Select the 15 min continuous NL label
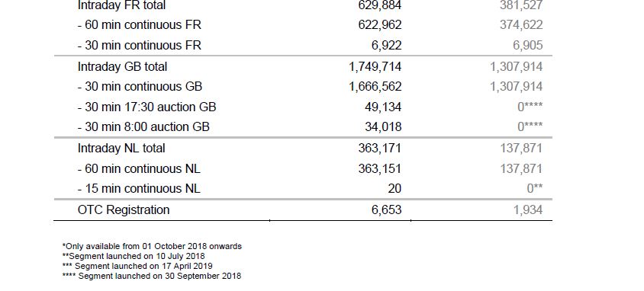The height and width of the screenshot is (291, 644). [x=139, y=188]
